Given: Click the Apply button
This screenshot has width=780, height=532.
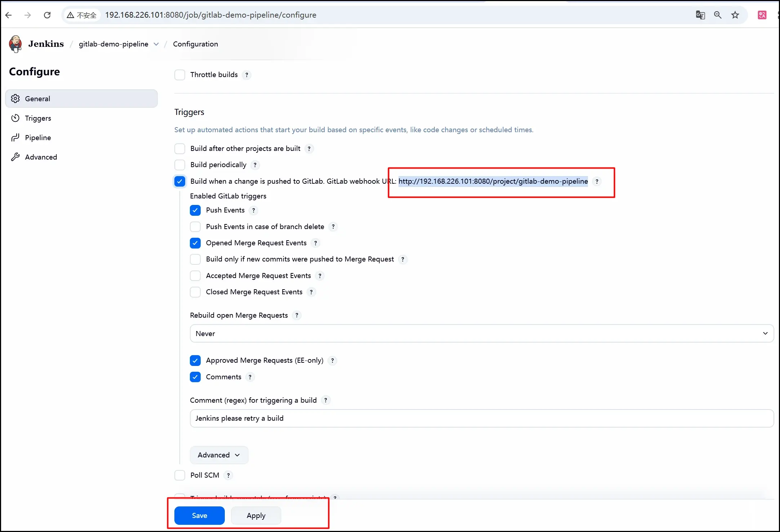Looking at the screenshot, I should point(256,515).
